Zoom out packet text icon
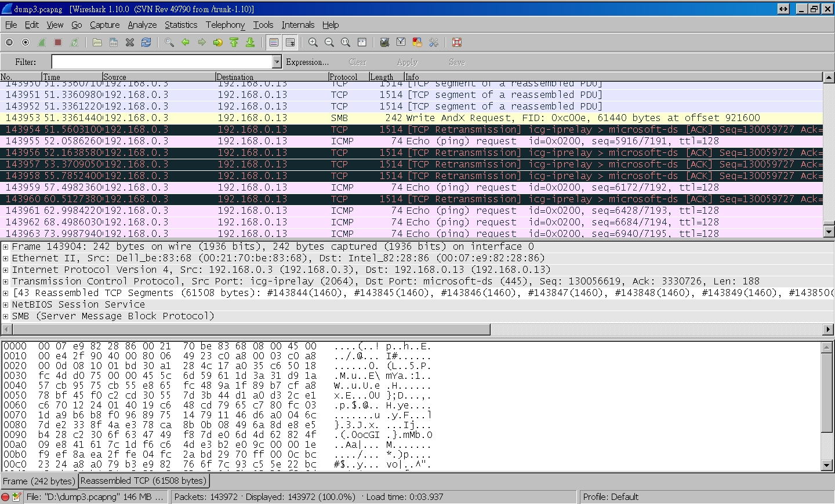This screenshot has width=835, height=504. point(329,42)
